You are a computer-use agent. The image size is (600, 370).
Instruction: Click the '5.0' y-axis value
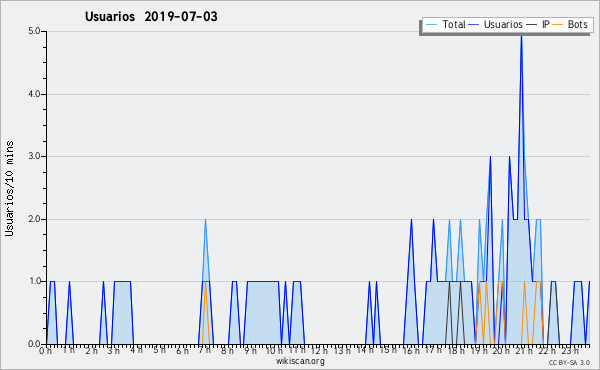34,31
